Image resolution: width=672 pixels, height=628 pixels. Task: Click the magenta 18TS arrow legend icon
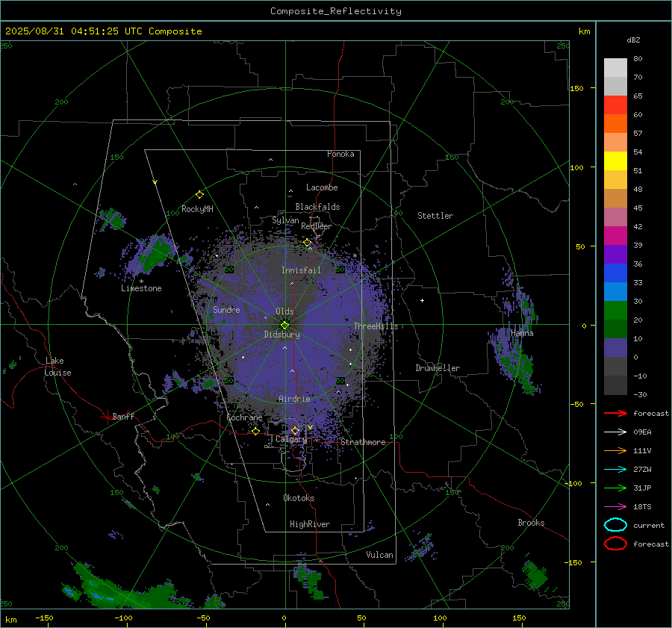tap(615, 507)
